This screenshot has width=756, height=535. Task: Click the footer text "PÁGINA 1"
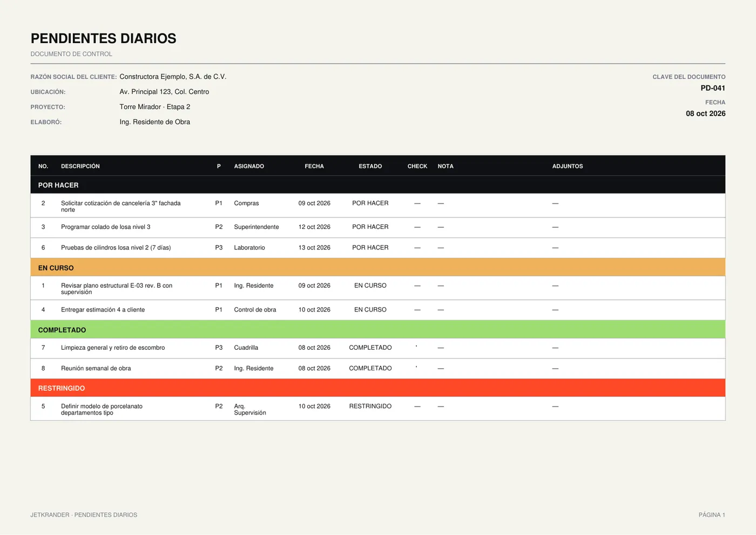point(712,515)
